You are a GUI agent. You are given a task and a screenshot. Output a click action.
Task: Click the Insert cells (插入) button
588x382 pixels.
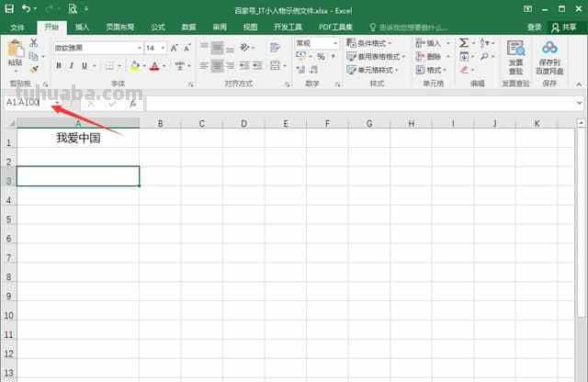pos(433,43)
